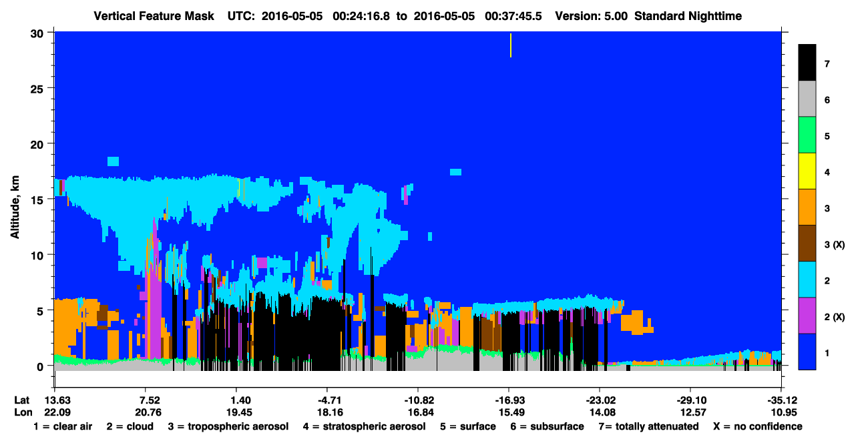The width and height of the screenshot is (868, 445).
Task: Click the 'Lat' row label
Action: pyautogui.click(x=22, y=400)
